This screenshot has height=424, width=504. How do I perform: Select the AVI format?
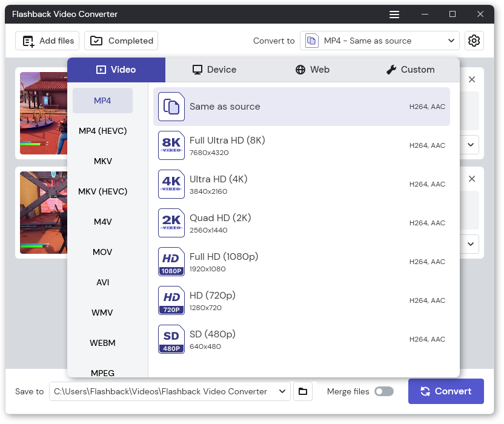102,282
